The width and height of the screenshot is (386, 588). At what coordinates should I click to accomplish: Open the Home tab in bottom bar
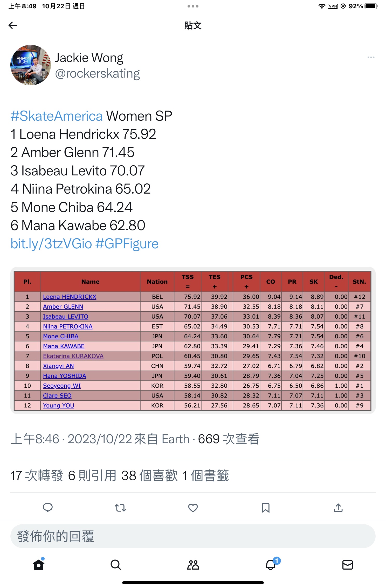(x=39, y=564)
